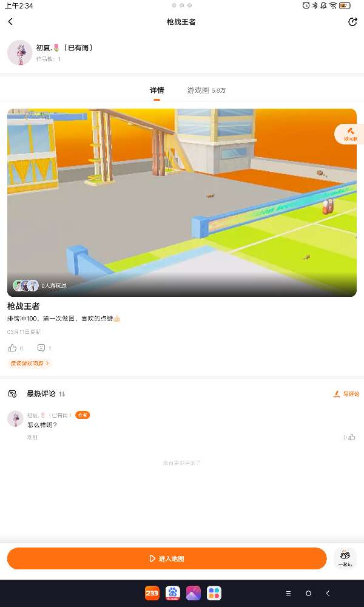The width and height of the screenshot is (364, 607).
Task: Launch the 233 app in dock
Action: [x=152, y=592]
